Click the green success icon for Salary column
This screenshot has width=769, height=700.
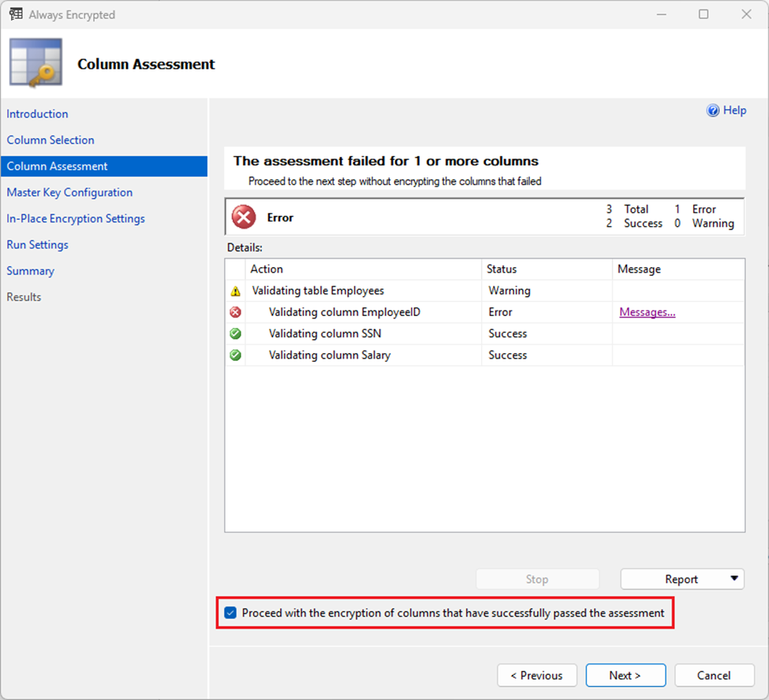235,355
